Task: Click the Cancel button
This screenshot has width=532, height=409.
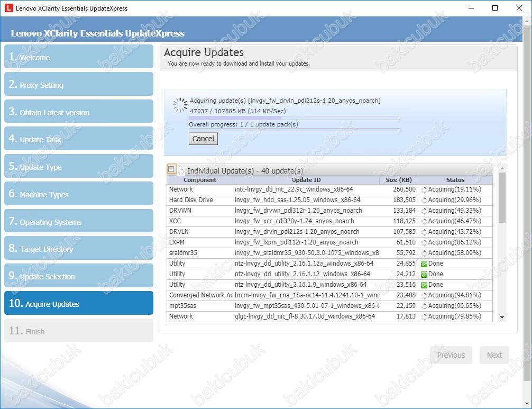Action: point(203,139)
